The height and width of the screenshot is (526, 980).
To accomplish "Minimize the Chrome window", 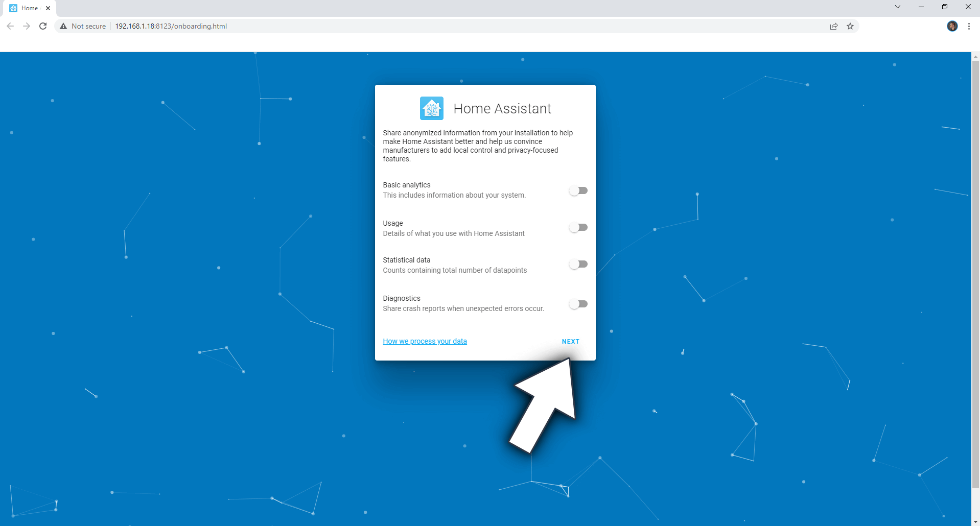I will click(921, 7).
